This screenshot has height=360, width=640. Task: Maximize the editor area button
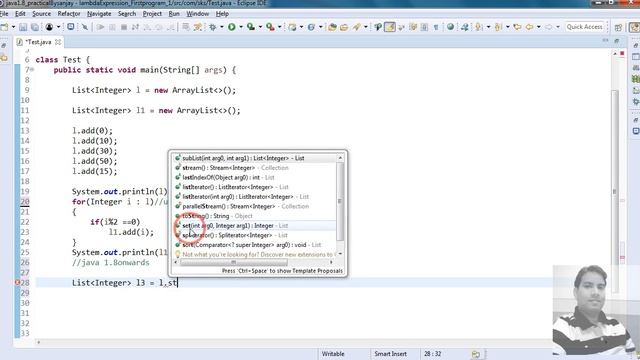(617, 40)
